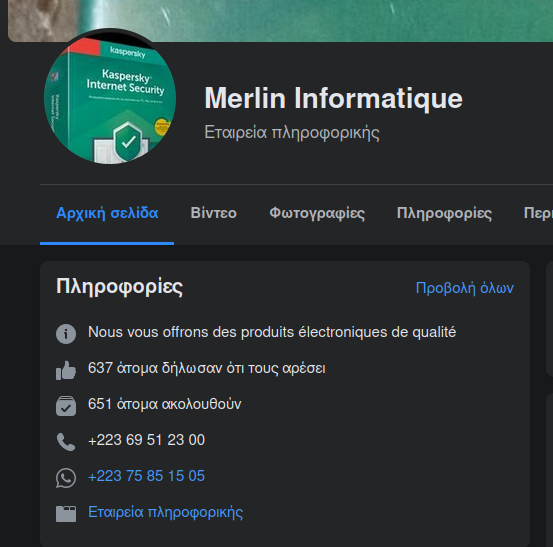553x547 pixels.
Task: Select the Αρχική σελίδα tab
Action: click(x=107, y=213)
